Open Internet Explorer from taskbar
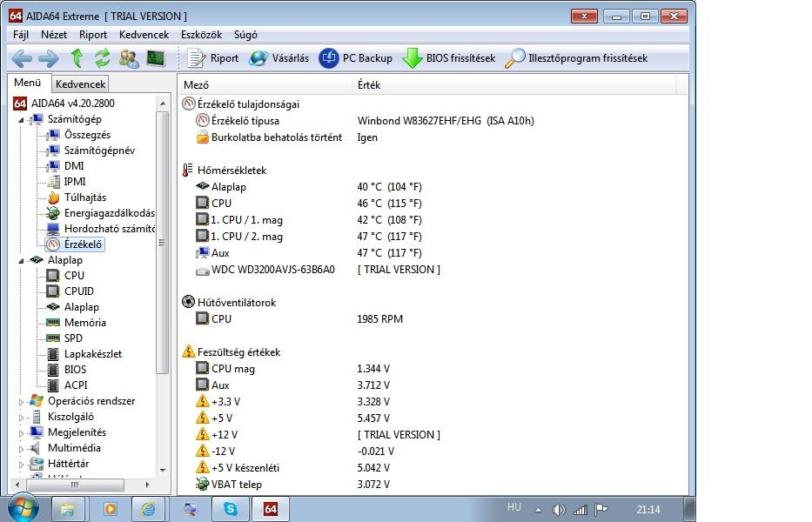 (149, 509)
